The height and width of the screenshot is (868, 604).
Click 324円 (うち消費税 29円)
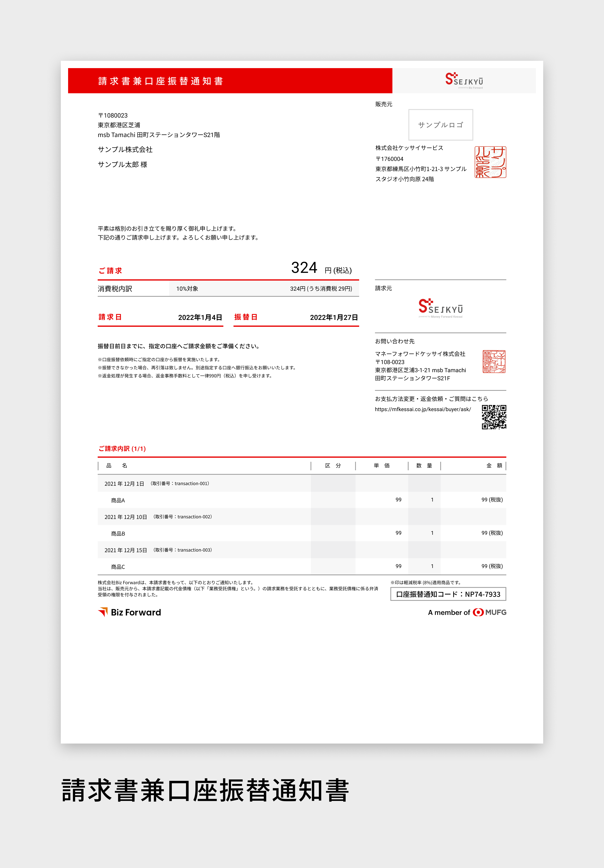point(321,288)
